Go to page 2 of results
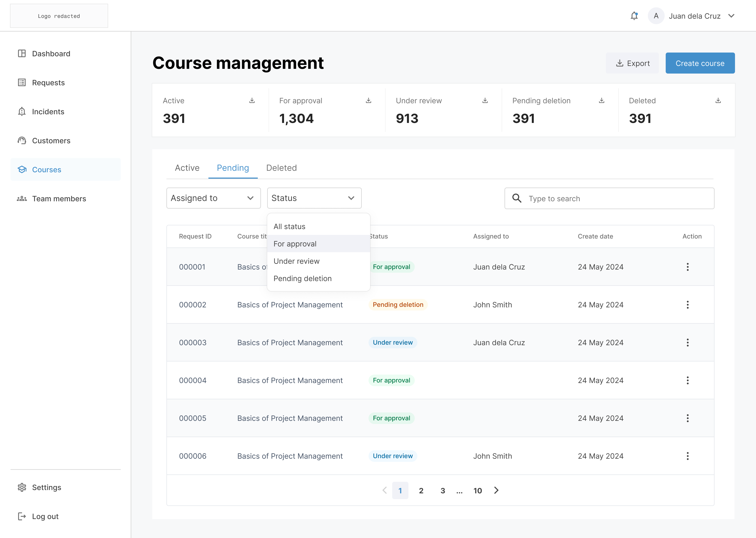 [x=421, y=491]
